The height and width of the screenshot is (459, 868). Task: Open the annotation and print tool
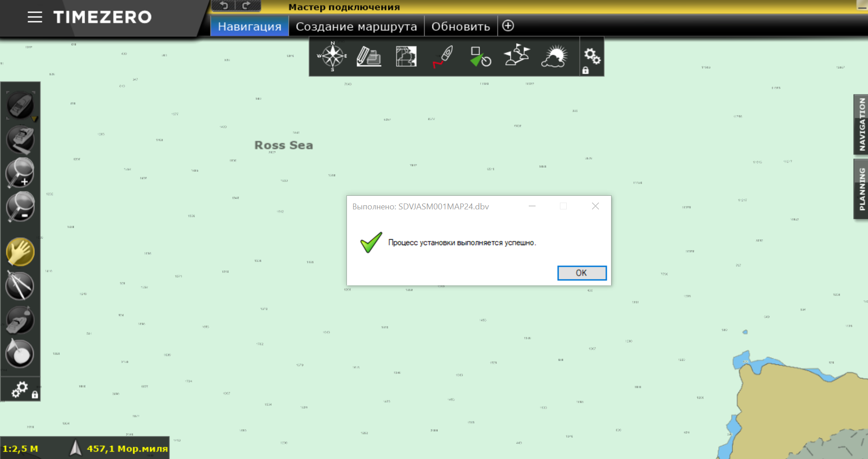click(369, 56)
